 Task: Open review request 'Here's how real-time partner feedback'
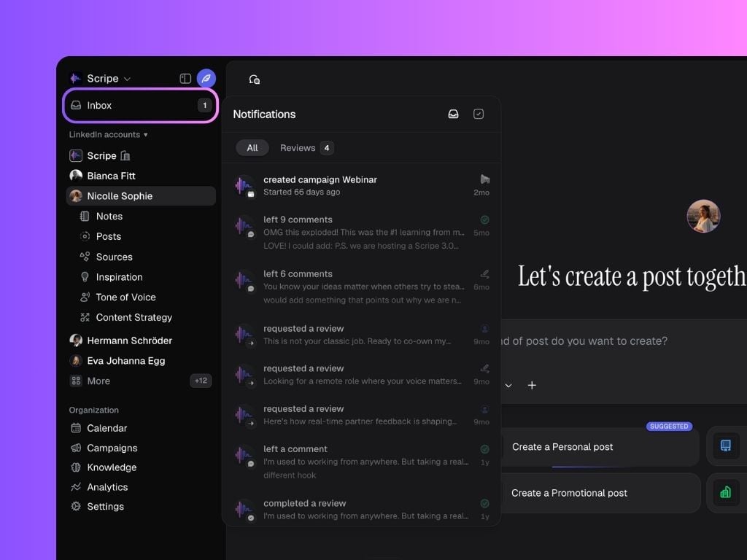pos(361,415)
